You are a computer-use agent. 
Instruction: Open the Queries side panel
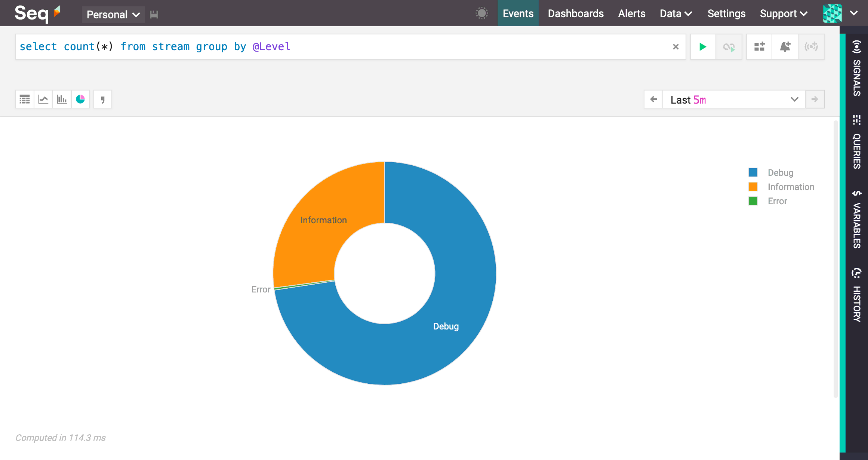[x=857, y=142]
